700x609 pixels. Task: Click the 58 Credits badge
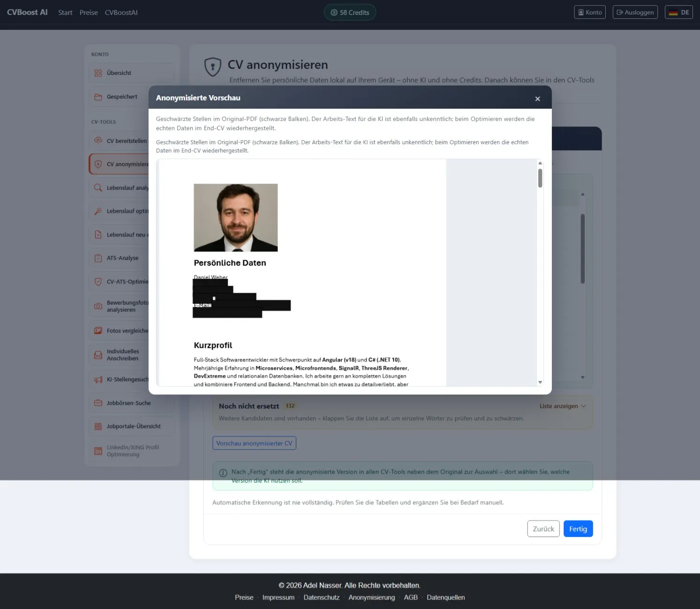pos(350,12)
